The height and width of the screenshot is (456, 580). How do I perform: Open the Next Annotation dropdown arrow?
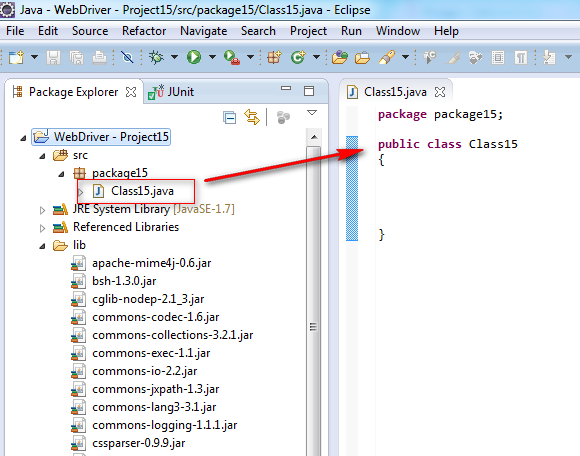click(x=569, y=57)
